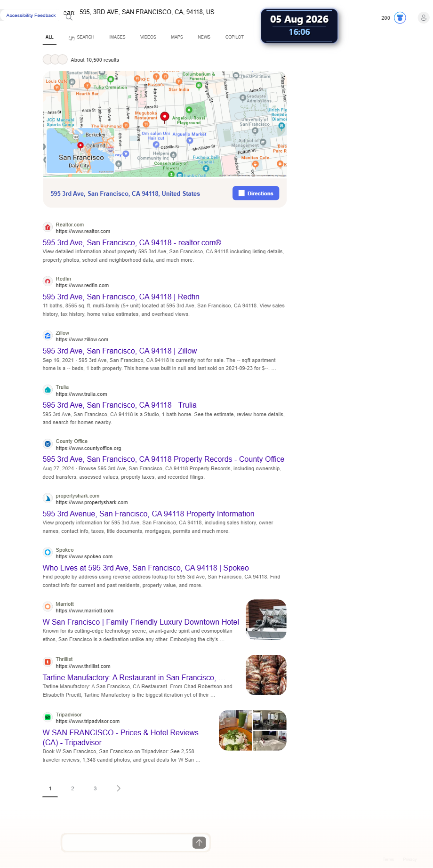
Task: Click the San Francisco Bay Area inset map
Action: click(x=80, y=151)
